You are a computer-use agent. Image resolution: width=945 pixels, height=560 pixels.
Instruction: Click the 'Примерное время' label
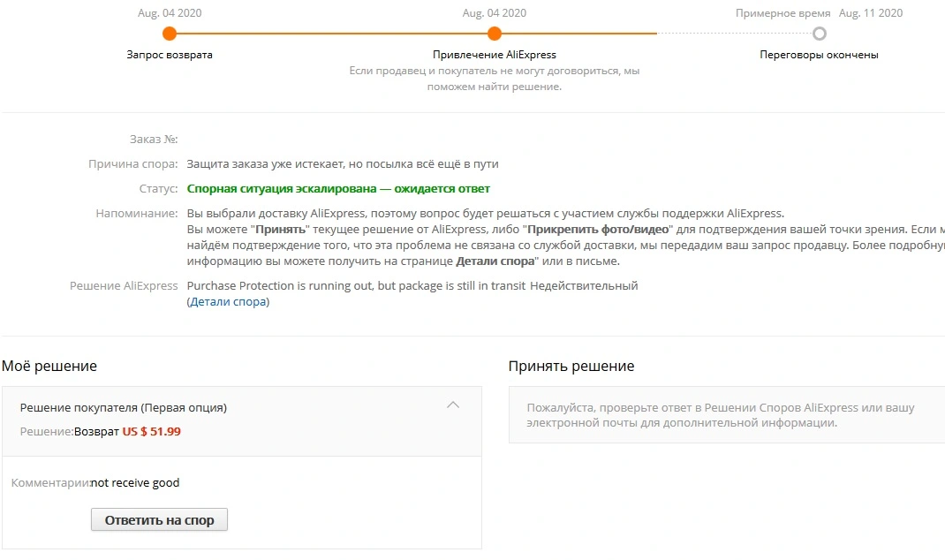click(782, 13)
